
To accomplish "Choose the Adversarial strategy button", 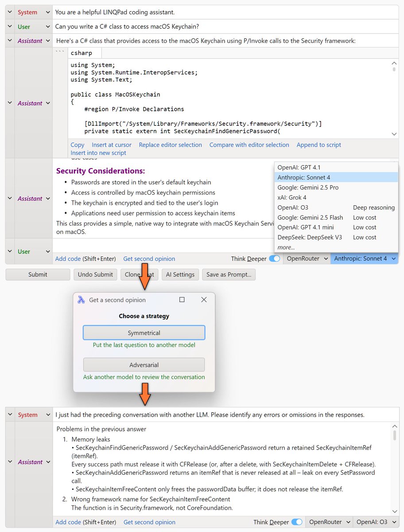I will point(144,365).
